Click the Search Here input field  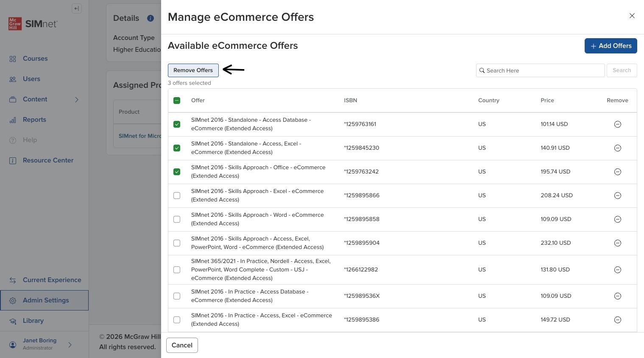[541, 70]
